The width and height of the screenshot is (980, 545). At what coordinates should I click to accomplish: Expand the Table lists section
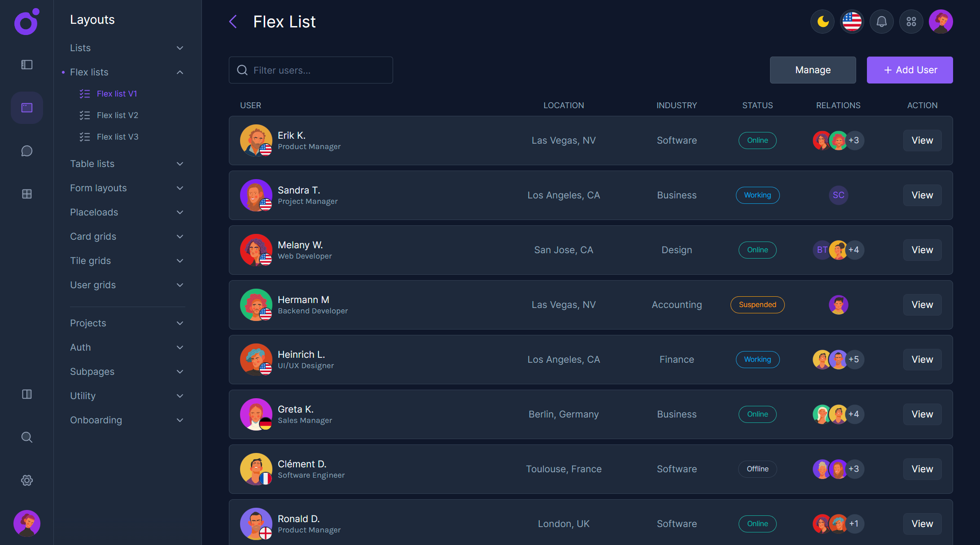[179, 163]
